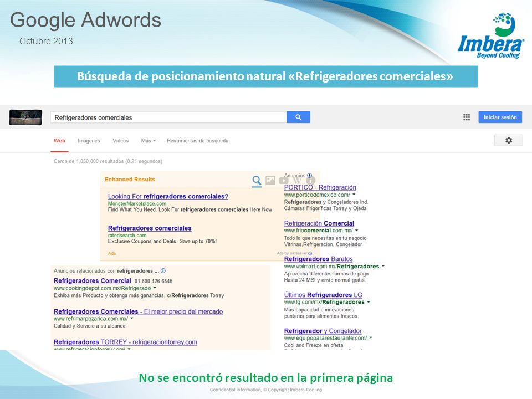Click the MonsterMarketplace.com URL text
This screenshot has width=532, height=399.
tap(137, 203)
